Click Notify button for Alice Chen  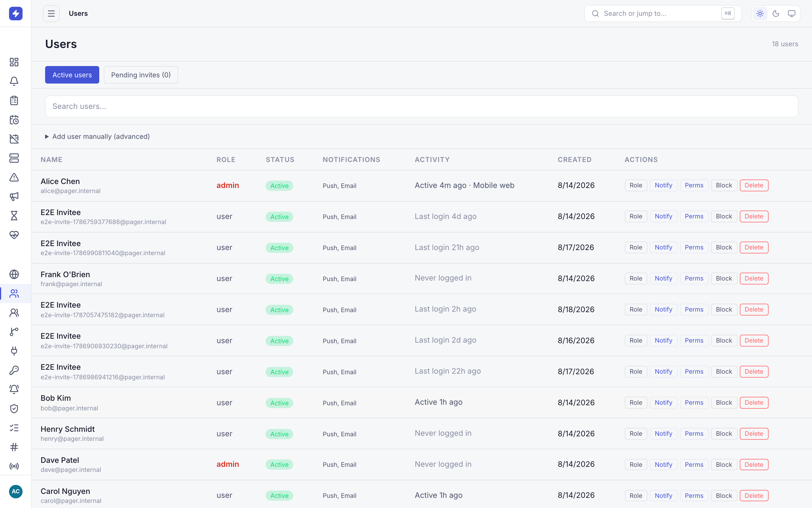tap(663, 185)
